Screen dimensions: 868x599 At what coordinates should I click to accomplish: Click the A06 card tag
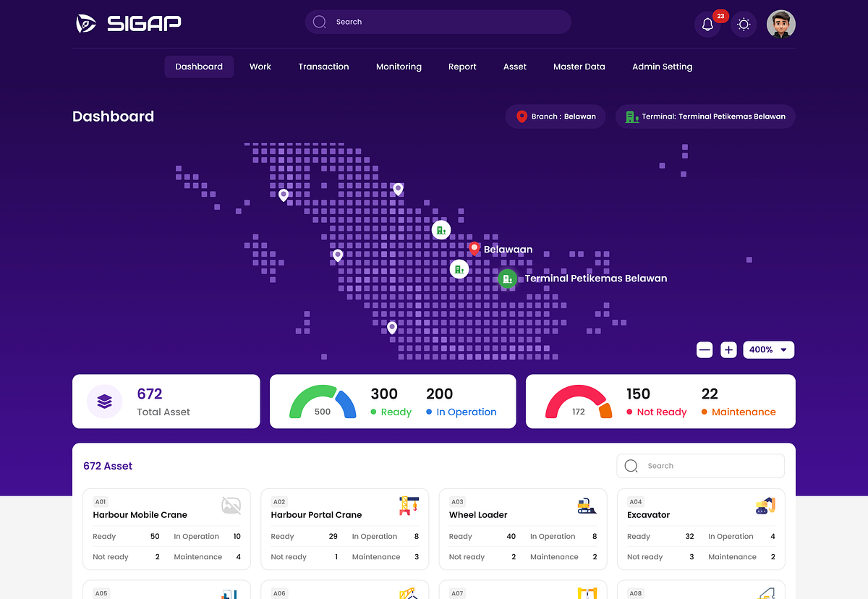pos(279,593)
